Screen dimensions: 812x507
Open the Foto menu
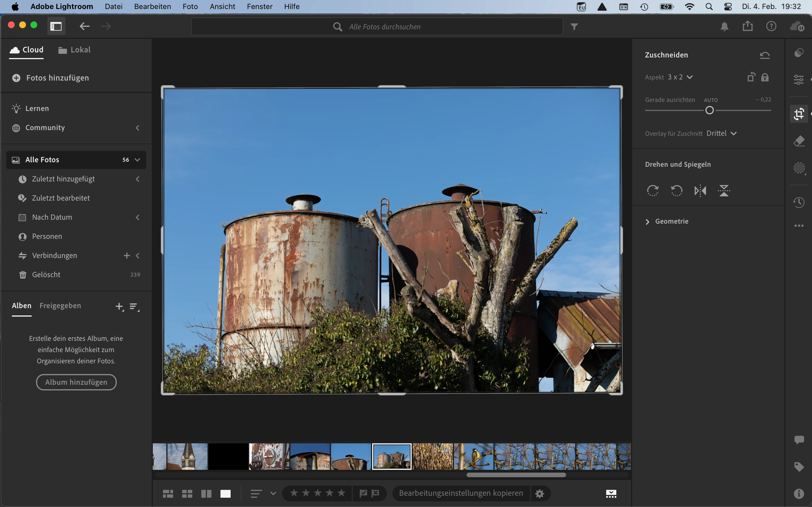pos(190,6)
